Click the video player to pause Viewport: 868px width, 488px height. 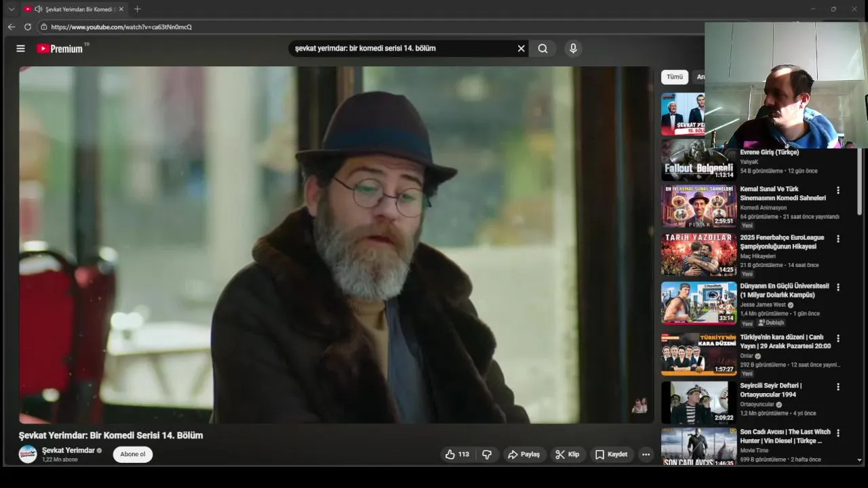tap(336, 245)
